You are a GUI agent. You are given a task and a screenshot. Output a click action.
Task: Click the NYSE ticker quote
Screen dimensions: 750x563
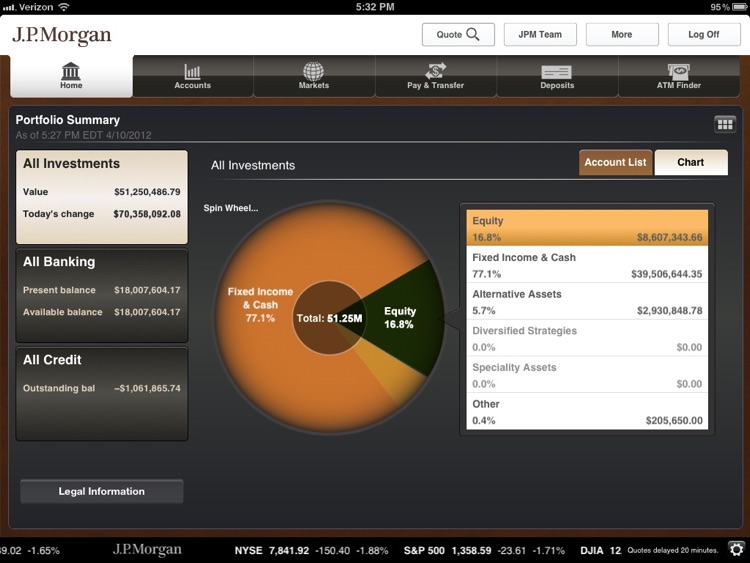[x=311, y=551]
